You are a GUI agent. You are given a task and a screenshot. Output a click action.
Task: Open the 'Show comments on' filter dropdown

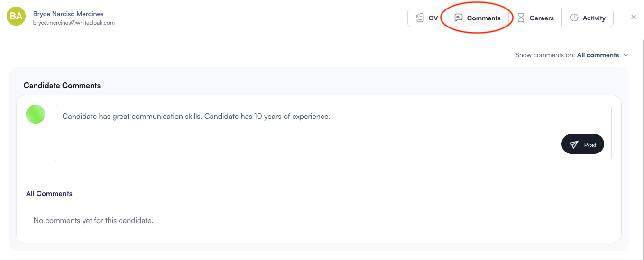[x=572, y=55]
